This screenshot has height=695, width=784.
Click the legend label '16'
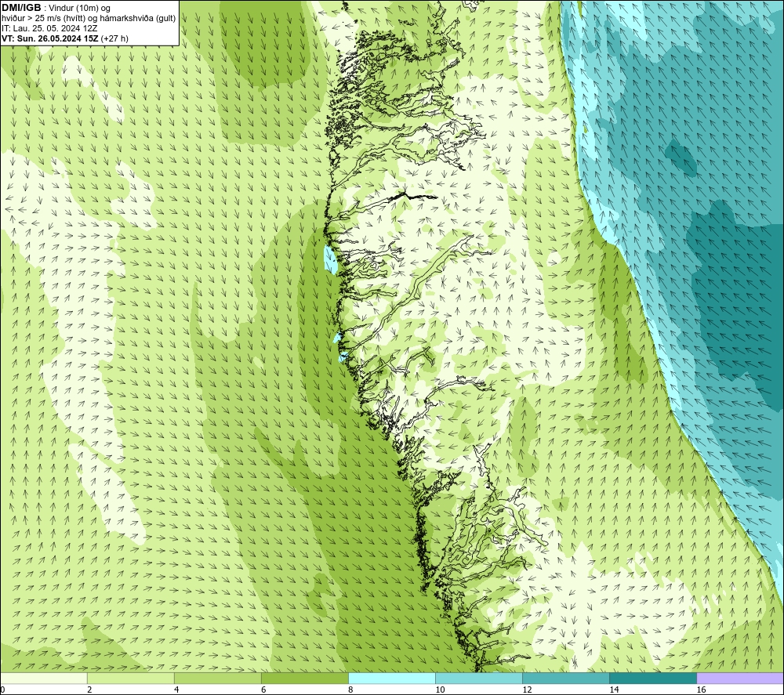701,690
